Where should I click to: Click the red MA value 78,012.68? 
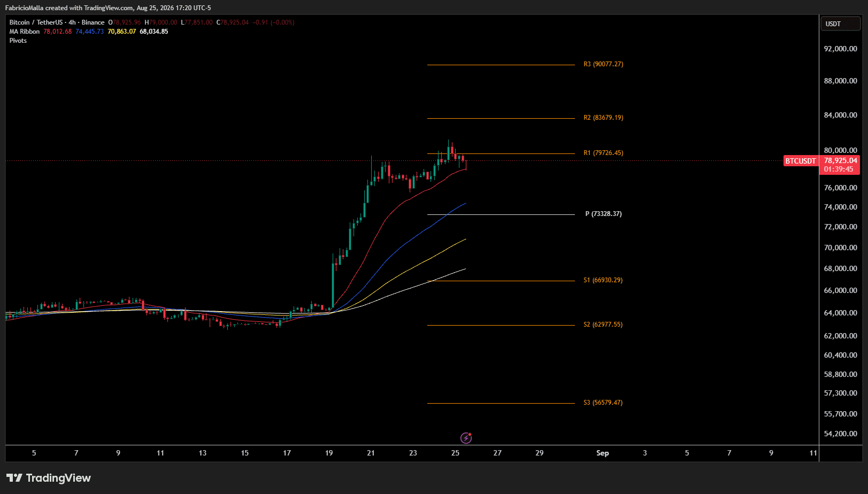(x=58, y=32)
